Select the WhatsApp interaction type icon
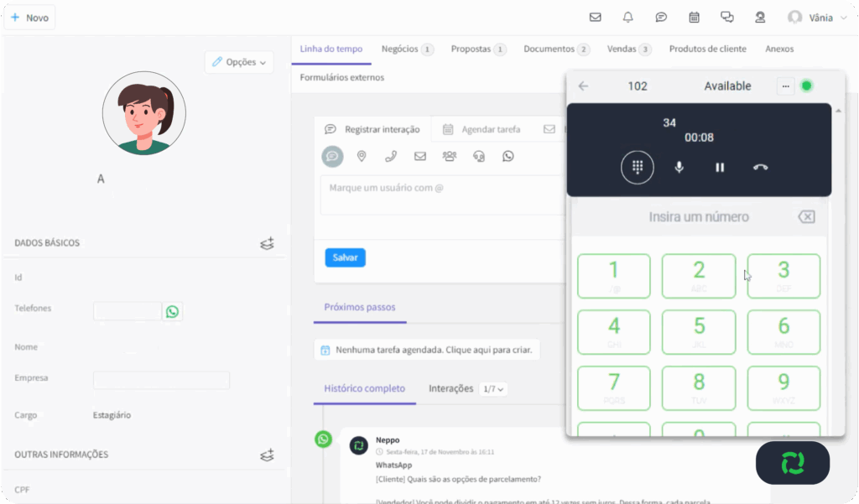The image size is (859, 504). click(508, 156)
